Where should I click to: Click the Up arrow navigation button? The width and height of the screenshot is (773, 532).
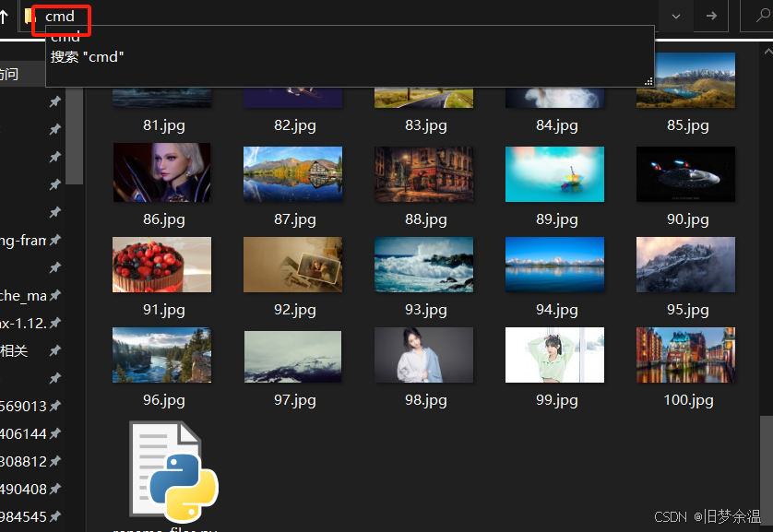point(5,16)
